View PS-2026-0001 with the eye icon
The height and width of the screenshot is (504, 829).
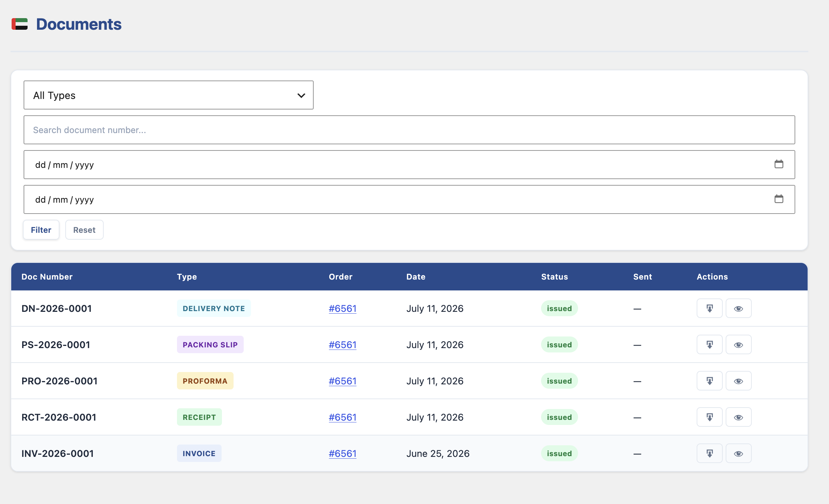tap(738, 344)
